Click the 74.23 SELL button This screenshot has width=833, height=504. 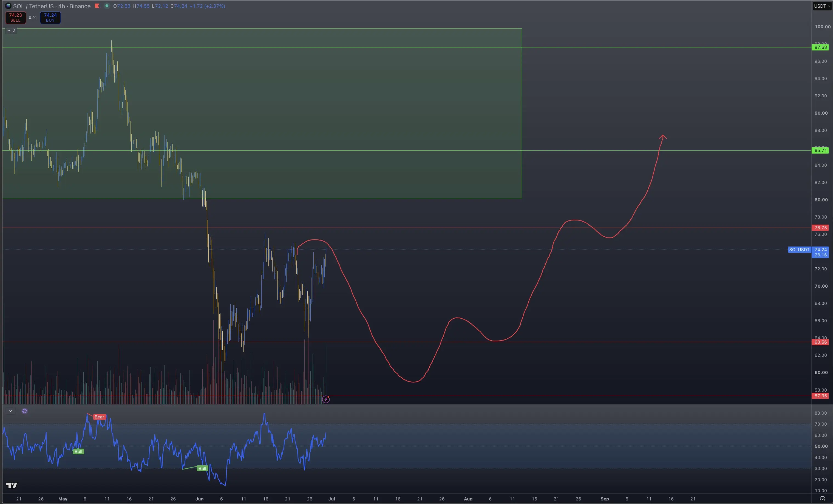click(16, 18)
